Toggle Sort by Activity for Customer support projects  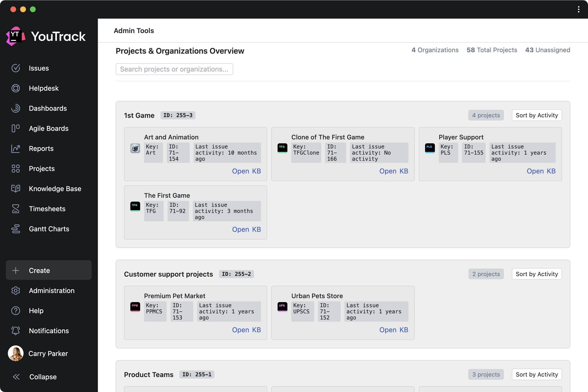click(537, 274)
